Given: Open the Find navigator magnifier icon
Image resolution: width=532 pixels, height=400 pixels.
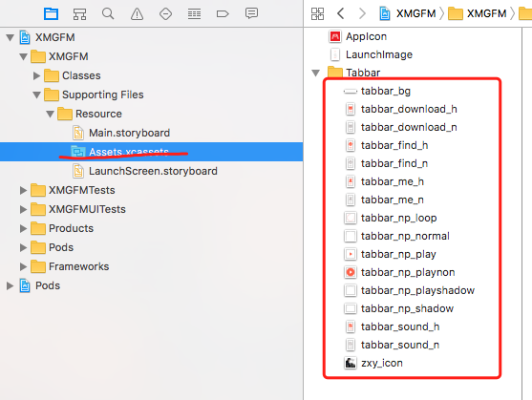Looking at the screenshot, I should pyautogui.click(x=108, y=14).
